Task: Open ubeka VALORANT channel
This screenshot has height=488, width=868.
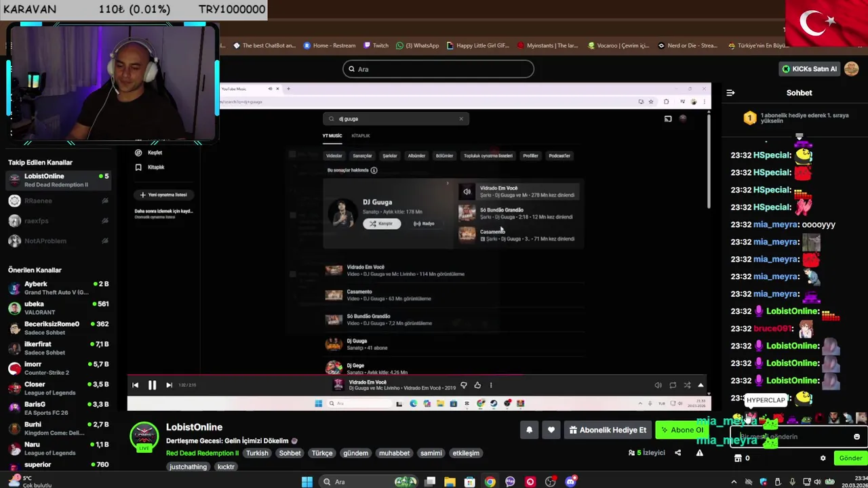Action: pyautogui.click(x=58, y=308)
